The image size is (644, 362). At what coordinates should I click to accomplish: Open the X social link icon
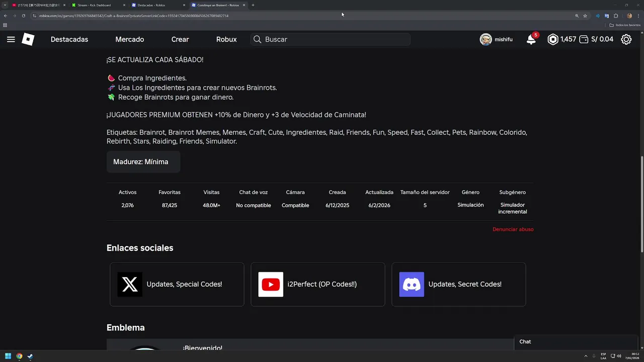(x=130, y=285)
